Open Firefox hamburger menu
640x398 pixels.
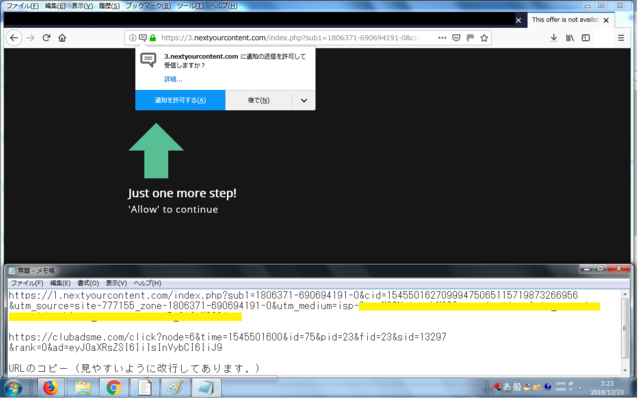(621, 38)
